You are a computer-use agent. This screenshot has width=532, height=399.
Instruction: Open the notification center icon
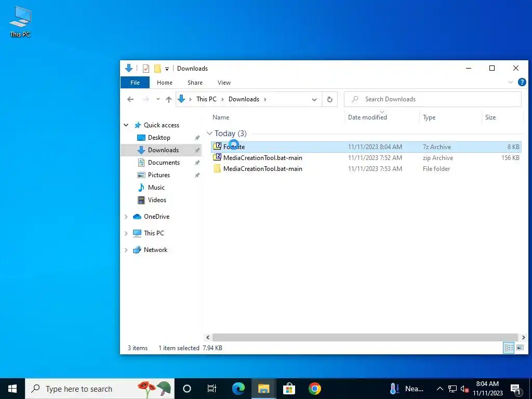516,389
